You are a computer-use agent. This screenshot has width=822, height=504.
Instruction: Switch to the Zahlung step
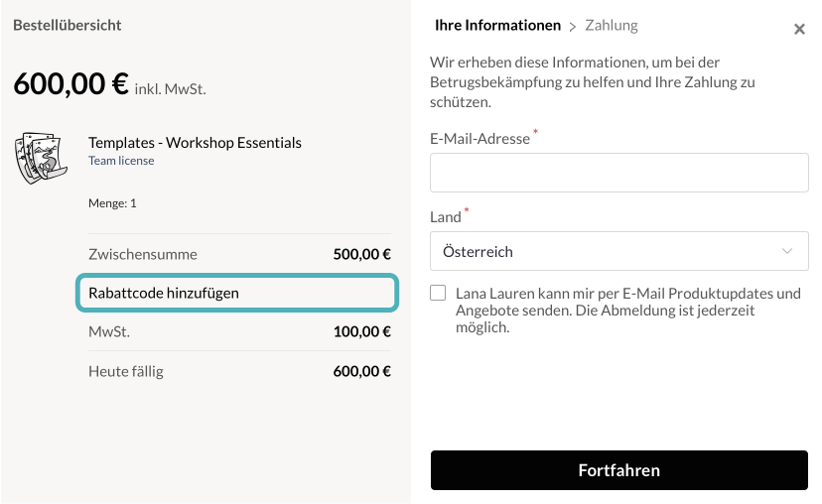pyautogui.click(x=612, y=26)
